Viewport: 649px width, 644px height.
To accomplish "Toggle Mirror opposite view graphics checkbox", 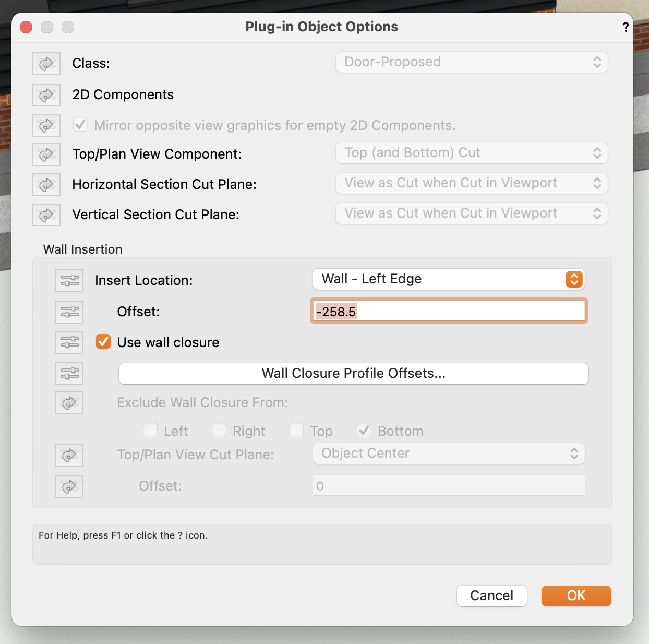I will (80, 125).
